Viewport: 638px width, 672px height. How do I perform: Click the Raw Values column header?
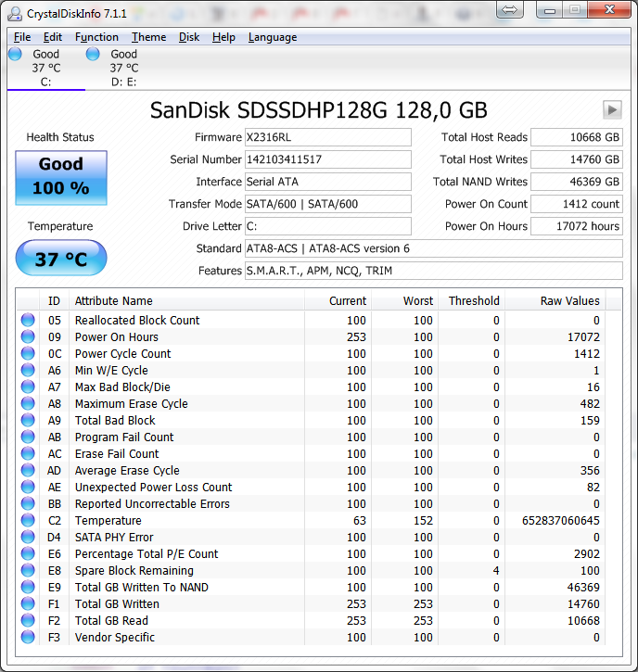coord(555,301)
